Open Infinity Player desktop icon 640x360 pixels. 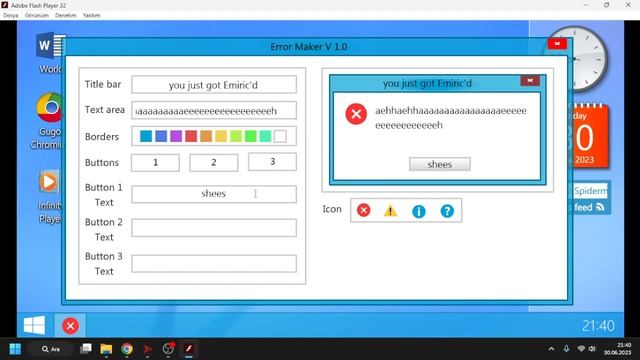point(49,197)
